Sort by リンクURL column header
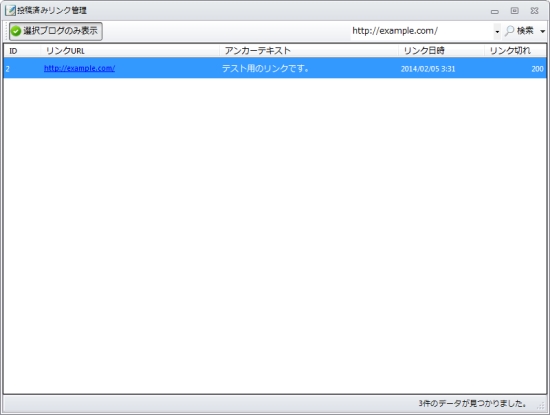Screen dimensions: 550x415 pyautogui.click(x=130, y=51)
